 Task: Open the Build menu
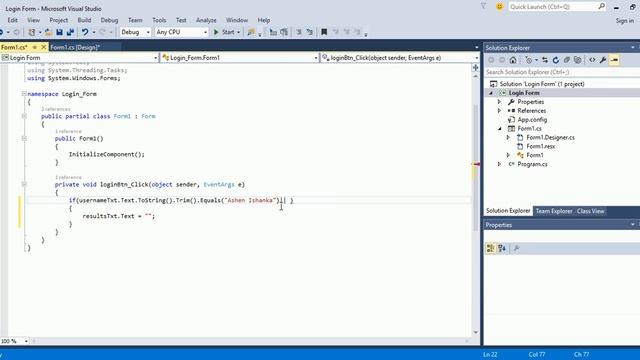tap(84, 20)
